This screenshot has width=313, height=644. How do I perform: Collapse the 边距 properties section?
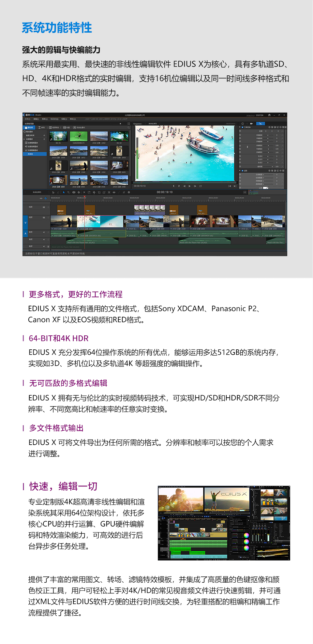[x=240, y=171]
